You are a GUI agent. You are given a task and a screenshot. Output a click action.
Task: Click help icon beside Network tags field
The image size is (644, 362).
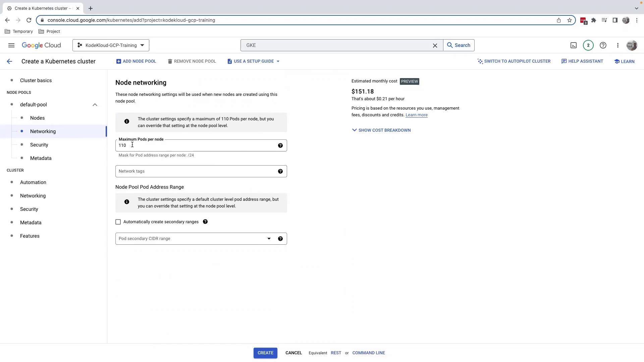280,171
